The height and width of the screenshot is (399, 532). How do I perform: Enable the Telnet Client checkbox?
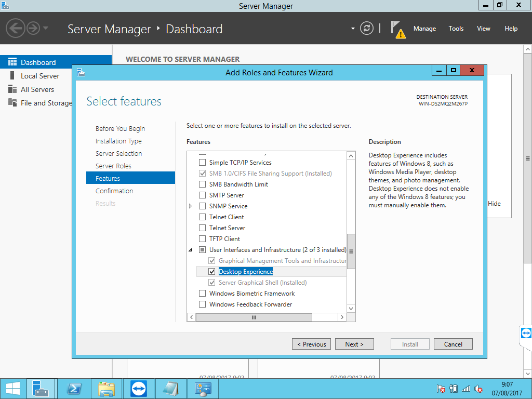point(202,217)
